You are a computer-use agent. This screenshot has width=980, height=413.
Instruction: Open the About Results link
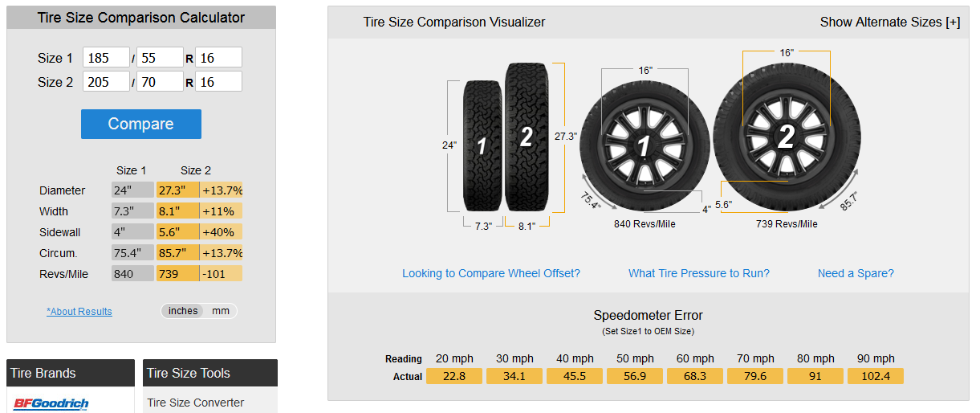point(79,312)
